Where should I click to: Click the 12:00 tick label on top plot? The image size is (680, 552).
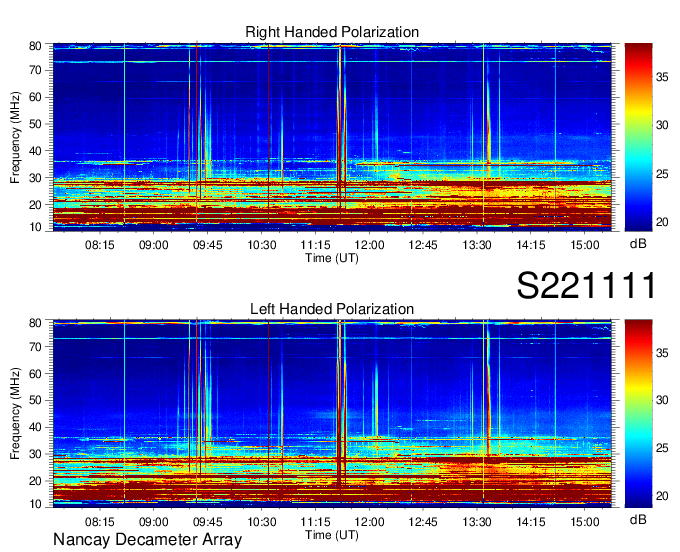[369, 245]
